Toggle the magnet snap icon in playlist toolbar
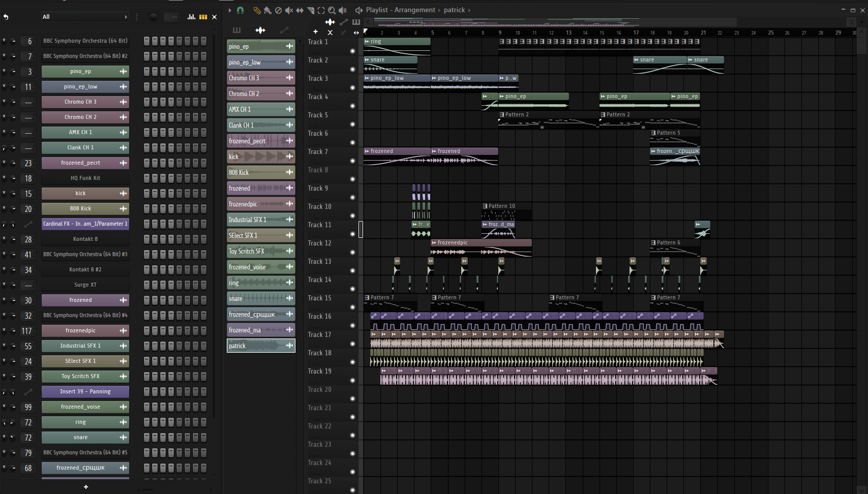Screen dimensions: 868x494 pos(240,10)
